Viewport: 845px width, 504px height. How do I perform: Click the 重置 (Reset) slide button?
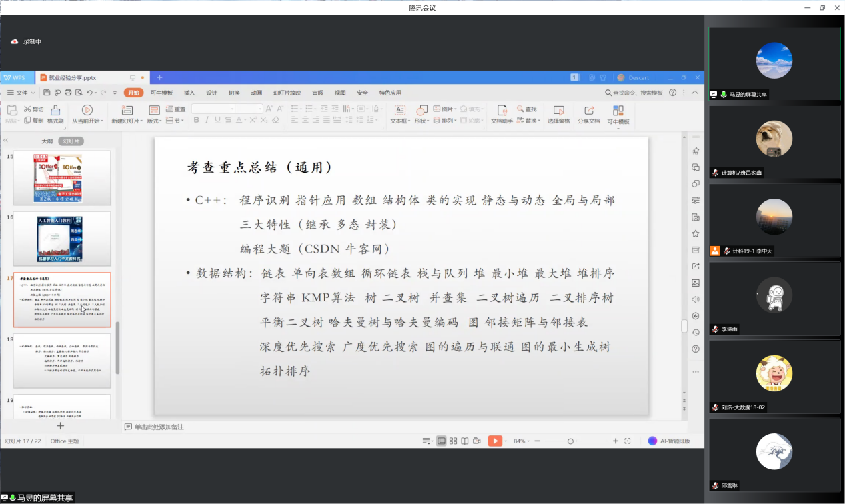[176, 109]
